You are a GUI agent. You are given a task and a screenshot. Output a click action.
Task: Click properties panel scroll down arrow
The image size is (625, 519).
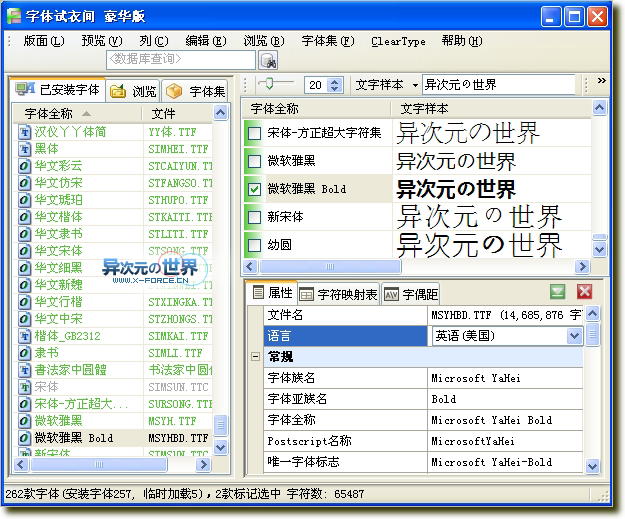pos(592,466)
